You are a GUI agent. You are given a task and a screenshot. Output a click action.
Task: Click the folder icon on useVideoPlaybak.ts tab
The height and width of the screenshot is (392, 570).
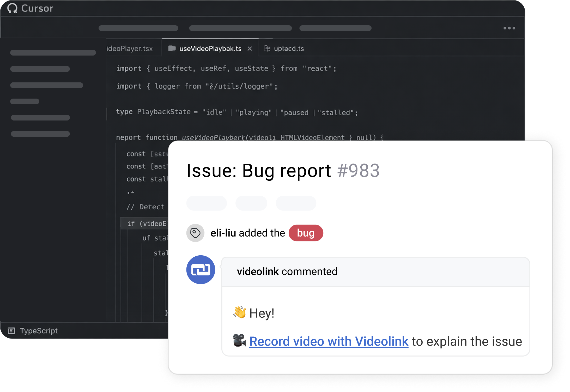click(172, 49)
